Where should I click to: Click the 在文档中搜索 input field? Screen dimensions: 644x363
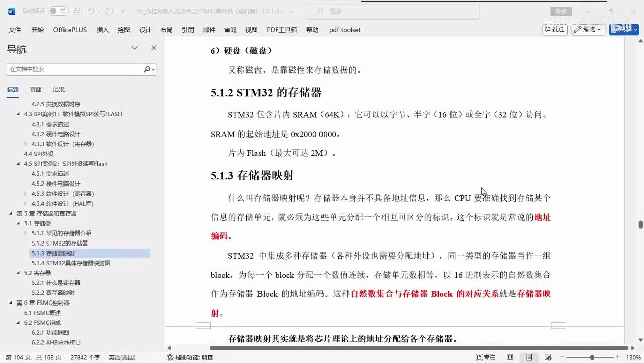click(75, 69)
